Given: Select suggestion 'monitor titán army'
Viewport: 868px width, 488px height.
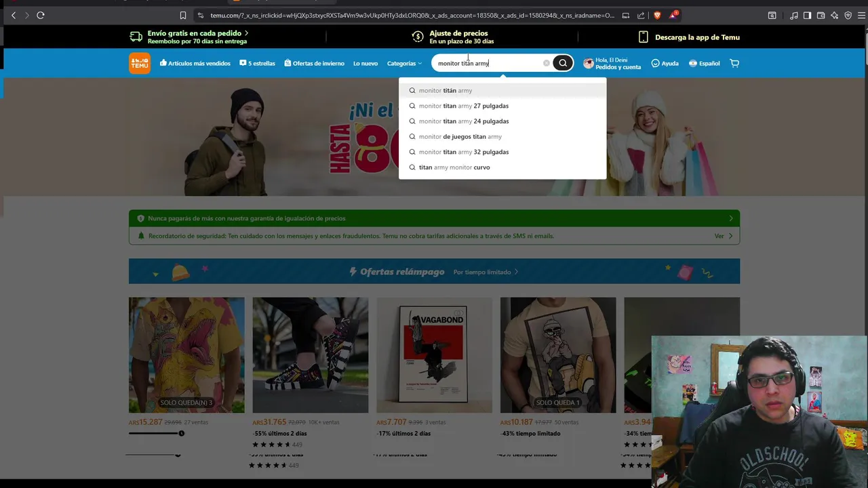Looking at the screenshot, I should pyautogui.click(x=502, y=90).
